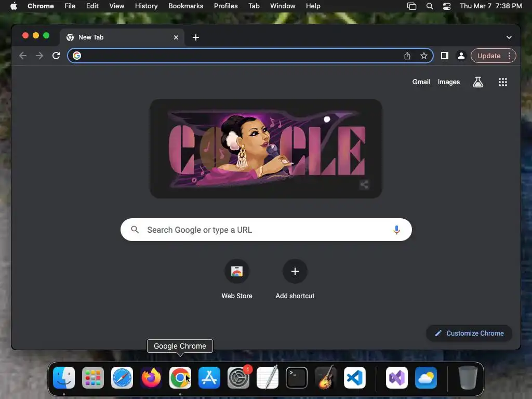
Task: Open App Store from the Dock
Action: 209,378
